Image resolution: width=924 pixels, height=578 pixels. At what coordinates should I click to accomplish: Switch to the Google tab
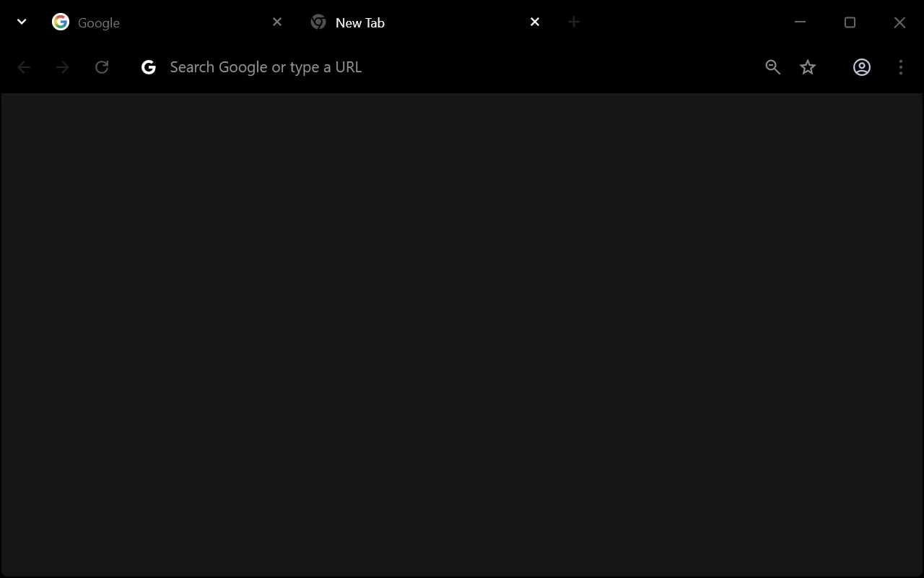pos(167,22)
